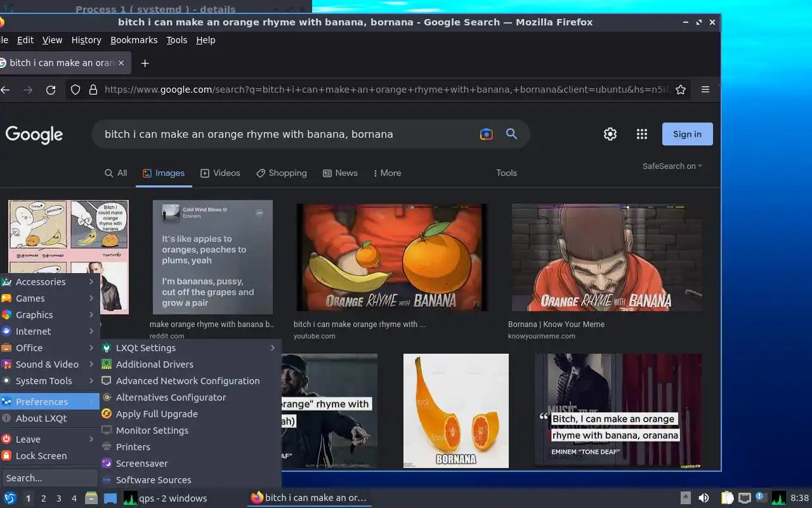Launch file manager from the panel quicklaunch
Screen dimensions: 812x508
[x=91, y=498]
